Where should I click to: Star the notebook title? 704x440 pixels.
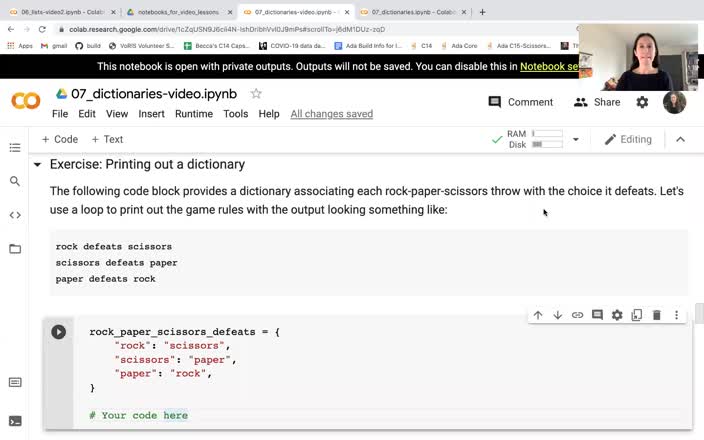[256, 94]
